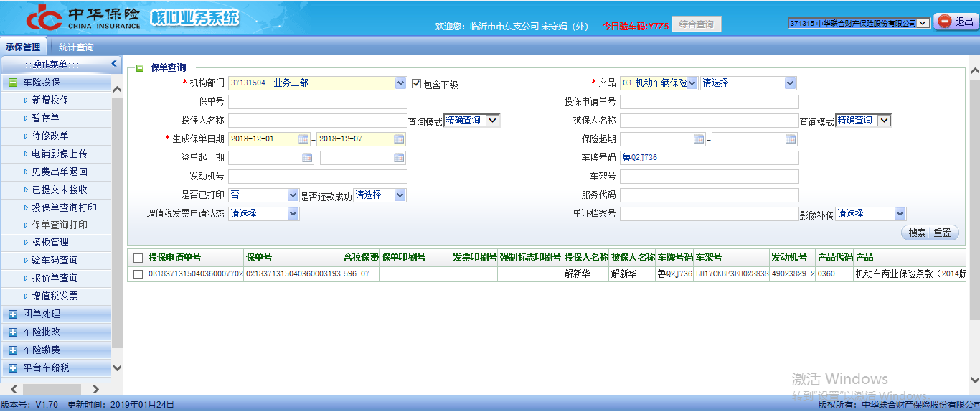The image size is (980, 412).
Task: Collapse the 车险投保 menu group
Action: coord(13,83)
